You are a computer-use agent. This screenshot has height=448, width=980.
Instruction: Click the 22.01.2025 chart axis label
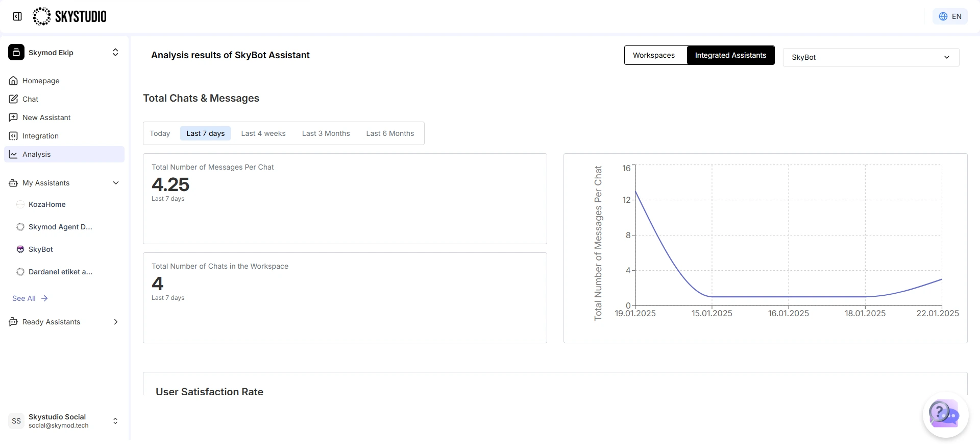[938, 313]
